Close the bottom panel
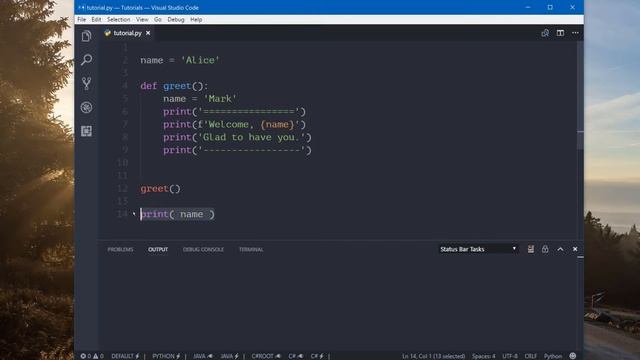640x360 pixels. click(575, 249)
